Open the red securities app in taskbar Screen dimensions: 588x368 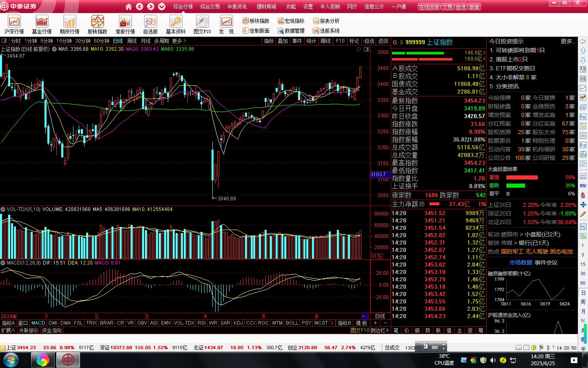(68, 360)
